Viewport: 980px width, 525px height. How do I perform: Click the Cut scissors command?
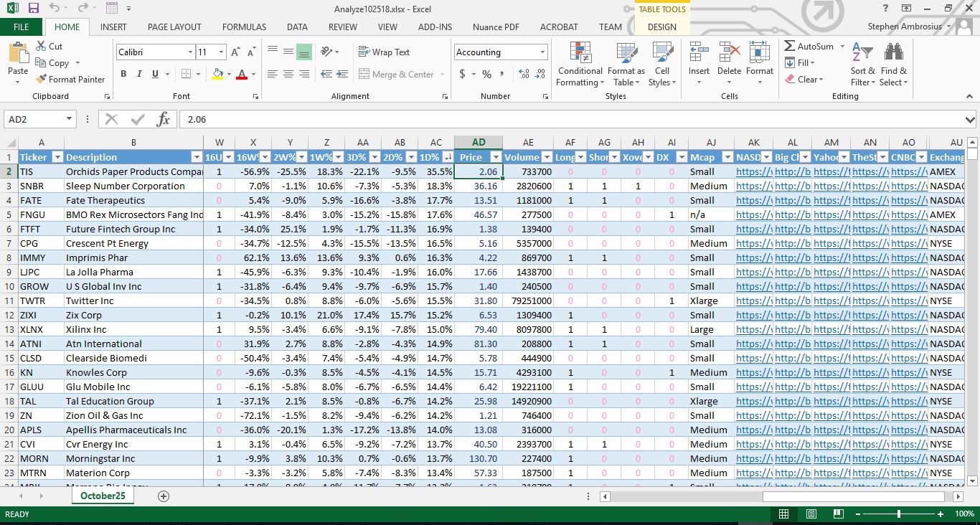coord(49,46)
